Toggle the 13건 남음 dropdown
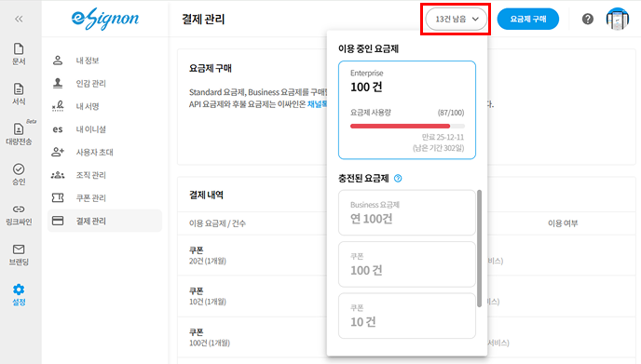This screenshot has height=364, width=641. (457, 19)
